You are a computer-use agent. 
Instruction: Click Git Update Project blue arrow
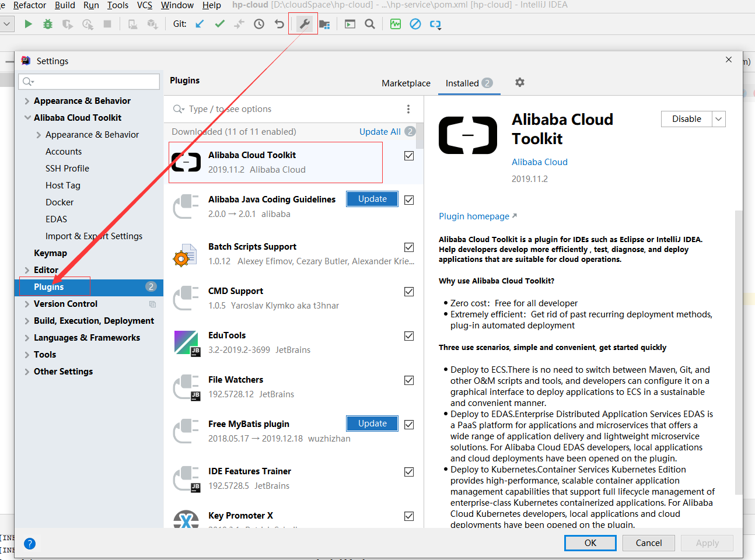click(x=200, y=24)
